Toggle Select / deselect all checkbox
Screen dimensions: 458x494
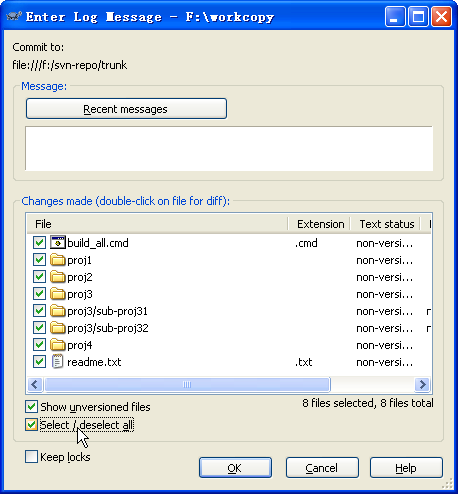pos(31,425)
